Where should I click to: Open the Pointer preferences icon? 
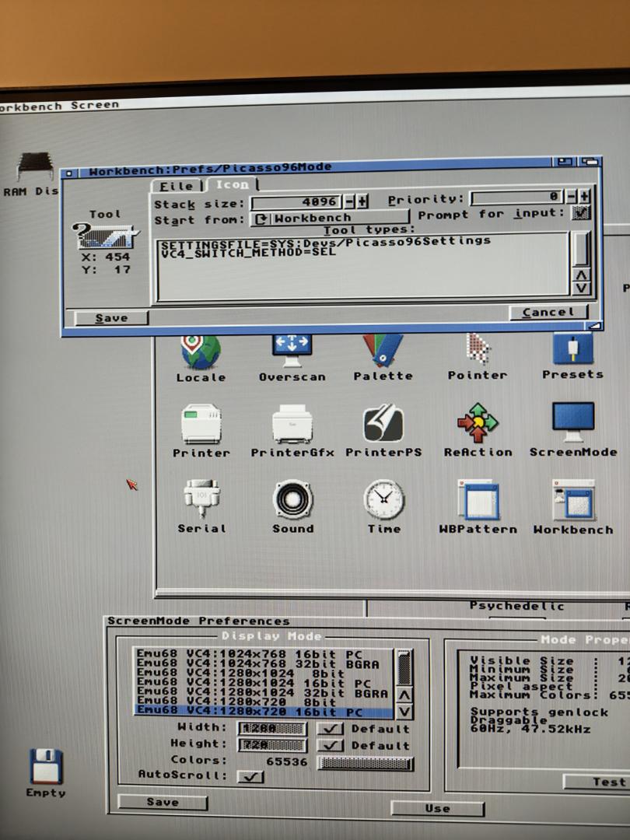point(478,349)
